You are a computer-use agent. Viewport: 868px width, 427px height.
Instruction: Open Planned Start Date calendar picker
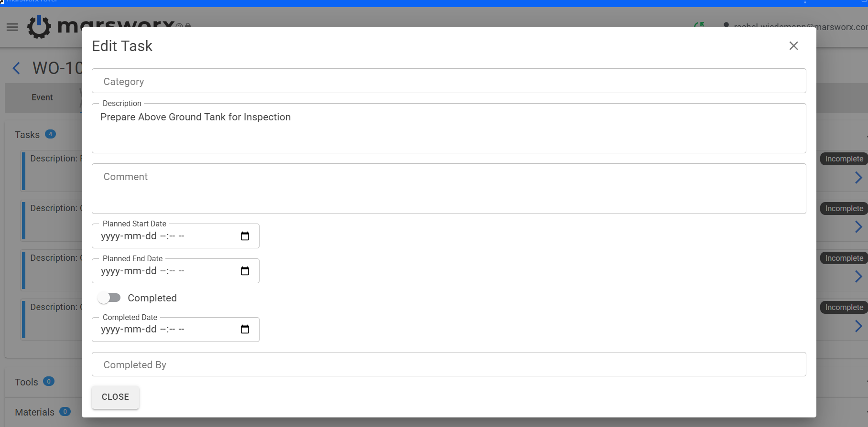(245, 236)
